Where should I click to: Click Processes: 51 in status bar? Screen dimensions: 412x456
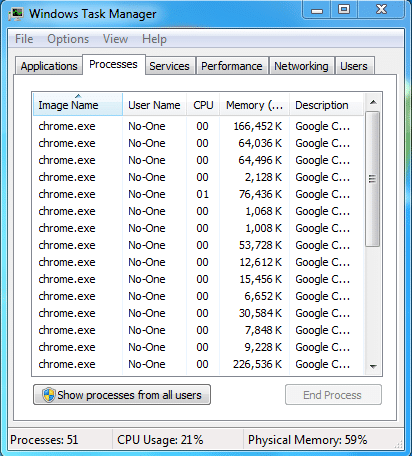coord(44,440)
